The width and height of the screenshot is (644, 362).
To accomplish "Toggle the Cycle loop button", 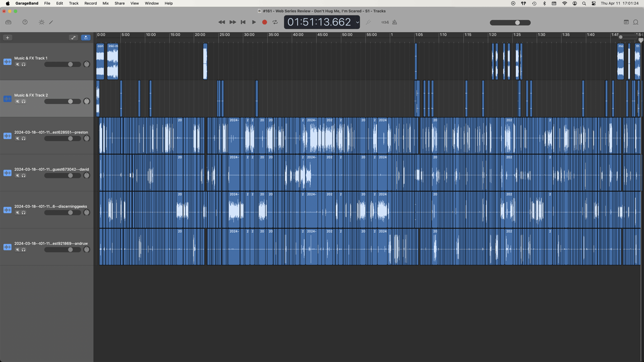I will pos(275,22).
